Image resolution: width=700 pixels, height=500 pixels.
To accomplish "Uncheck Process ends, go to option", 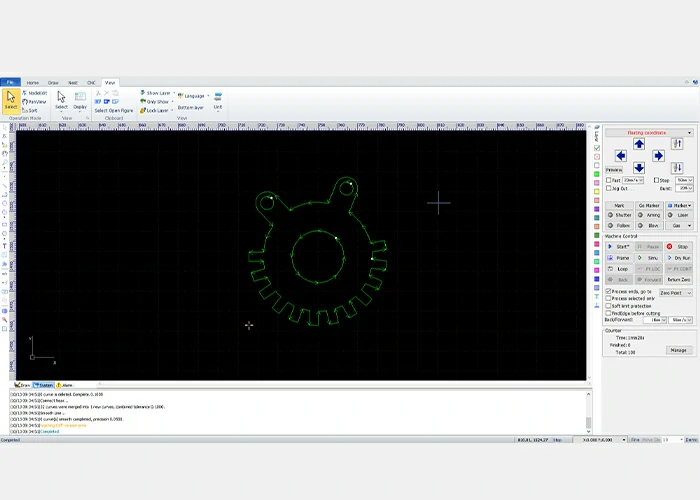I will (x=609, y=292).
